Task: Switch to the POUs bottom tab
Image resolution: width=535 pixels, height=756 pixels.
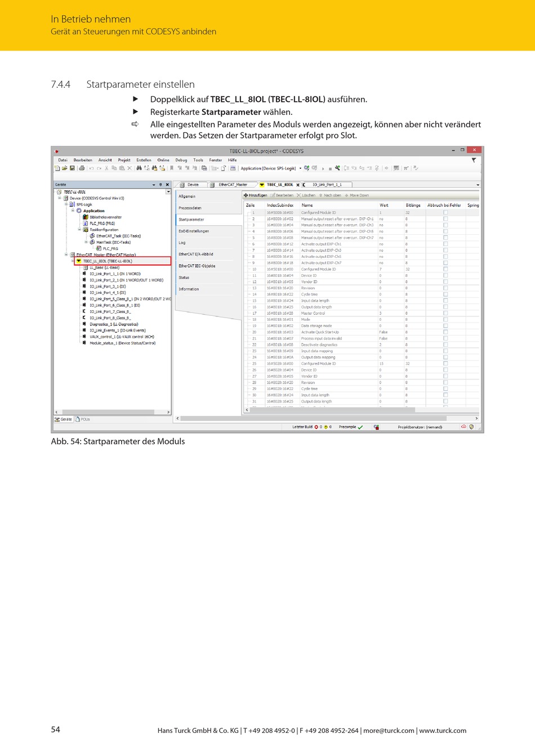Action: coord(83,419)
